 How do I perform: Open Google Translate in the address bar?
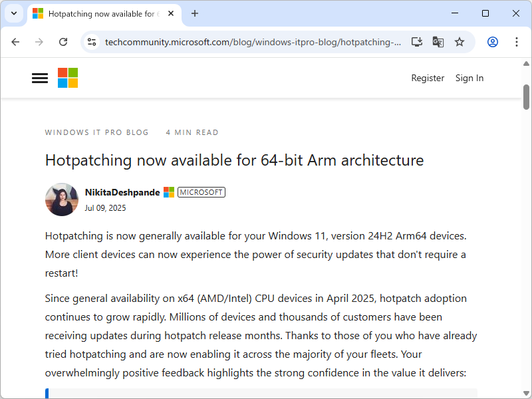pos(438,41)
